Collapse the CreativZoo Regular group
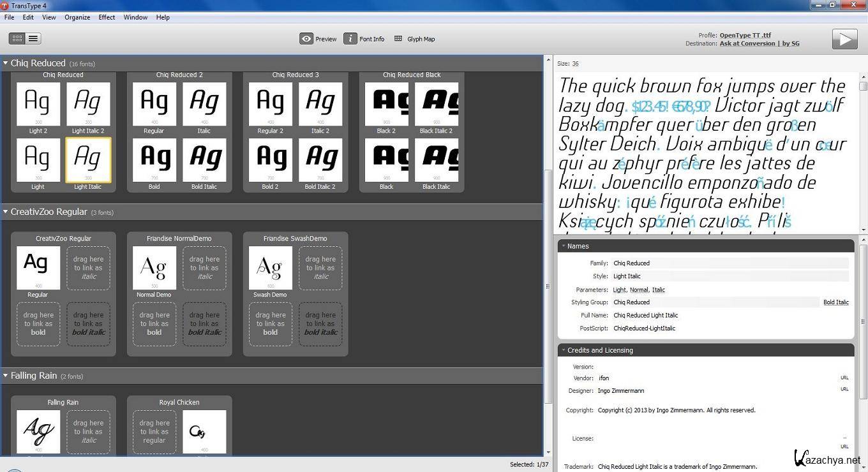Image resolution: width=868 pixels, height=472 pixels. pos(6,212)
